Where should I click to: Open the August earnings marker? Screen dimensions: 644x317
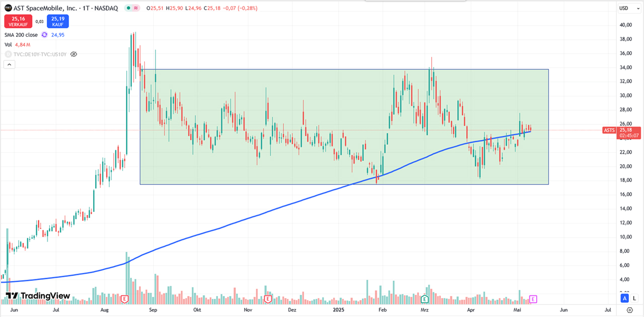[x=124, y=299]
